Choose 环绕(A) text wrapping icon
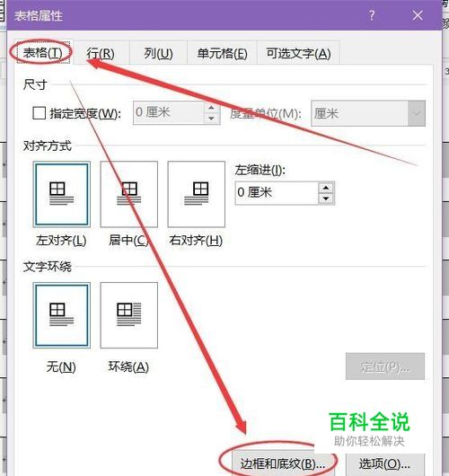Screen dimensions: 449x476 click(129, 315)
